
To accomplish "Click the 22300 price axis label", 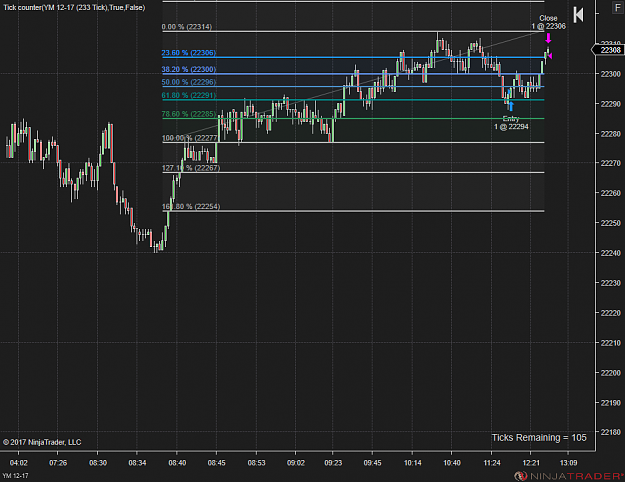I will 611,74.
